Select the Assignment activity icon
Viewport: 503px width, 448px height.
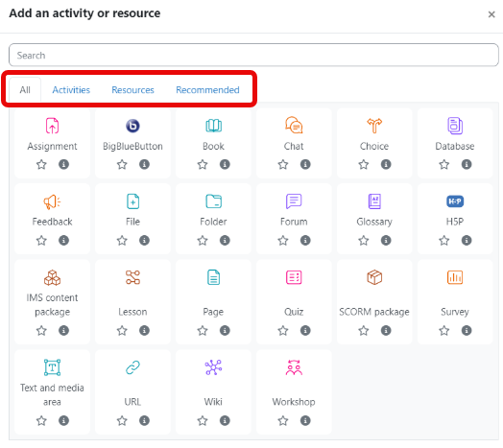click(52, 126)
